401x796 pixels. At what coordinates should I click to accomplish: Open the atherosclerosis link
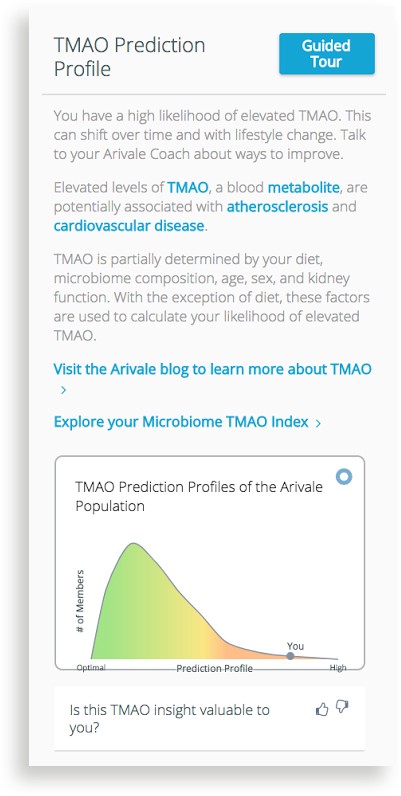(x=277, y=207)
